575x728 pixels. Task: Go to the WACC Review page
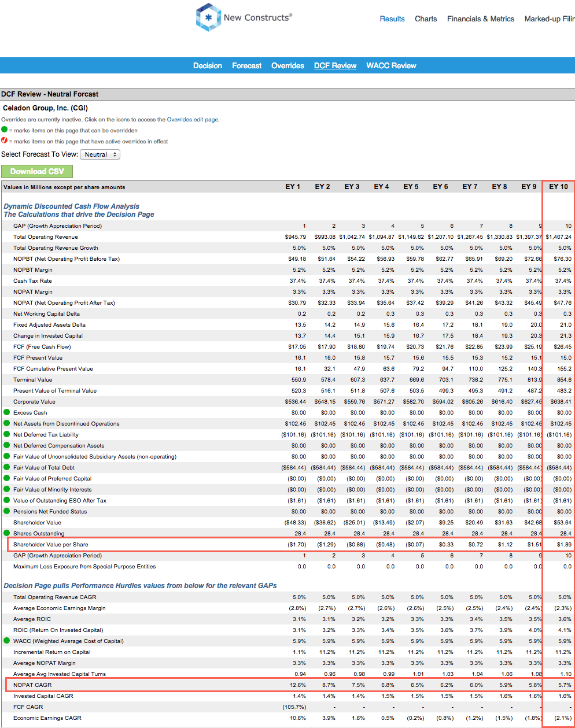coord(391,66)
